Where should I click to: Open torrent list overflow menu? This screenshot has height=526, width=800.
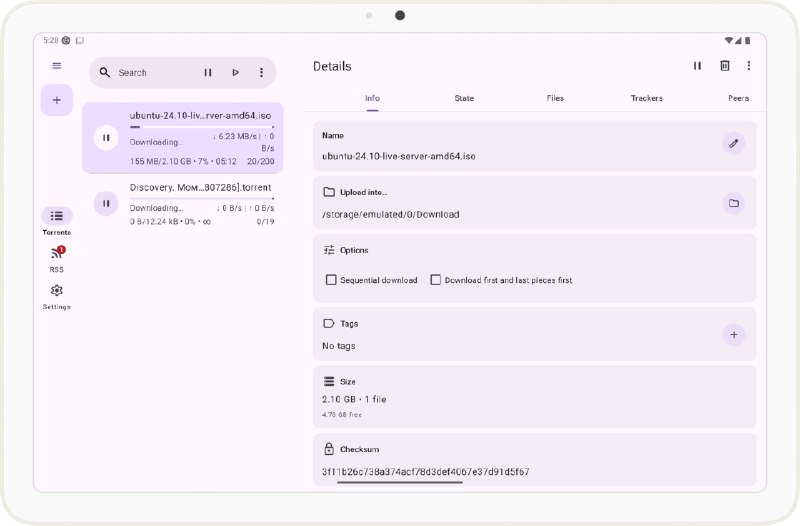pyautogui.click(x=262, y=72)
